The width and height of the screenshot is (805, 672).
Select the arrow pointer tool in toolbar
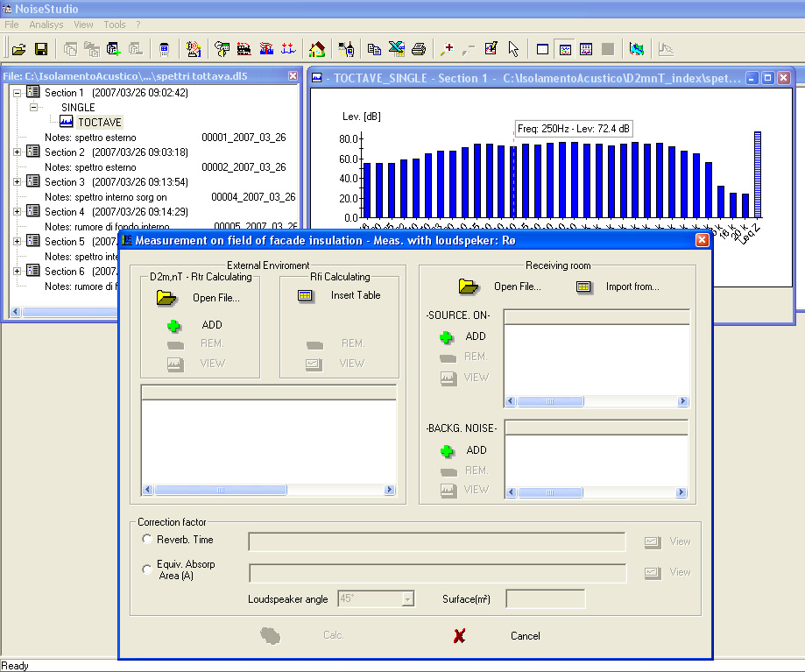[513, 49]
